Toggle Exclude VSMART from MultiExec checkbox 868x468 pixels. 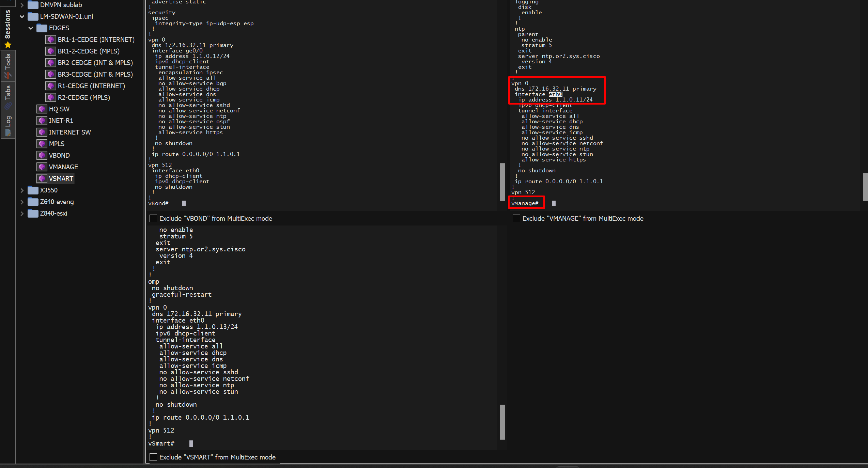click(153, 457)
